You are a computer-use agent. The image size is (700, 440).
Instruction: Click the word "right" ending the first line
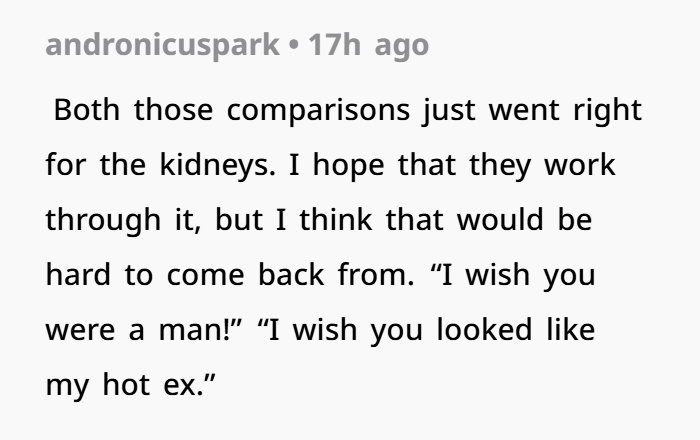point(608,109)
